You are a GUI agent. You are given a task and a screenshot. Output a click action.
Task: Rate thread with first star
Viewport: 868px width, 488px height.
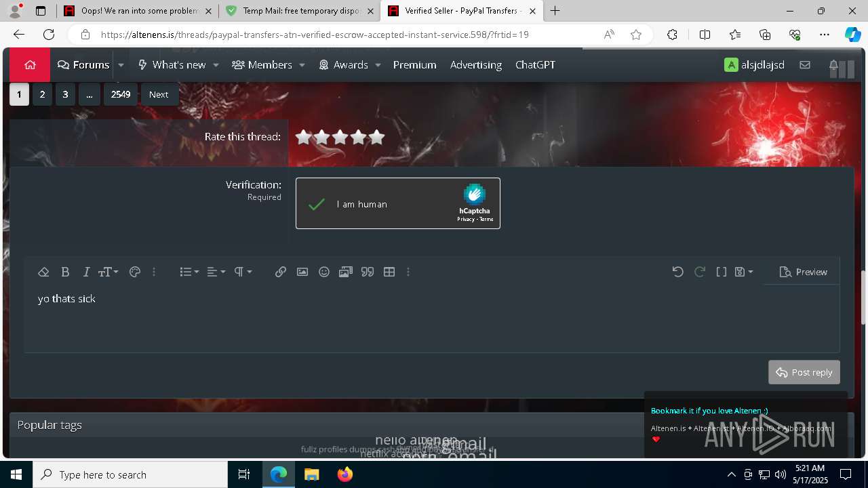click(x=303, y=137)
